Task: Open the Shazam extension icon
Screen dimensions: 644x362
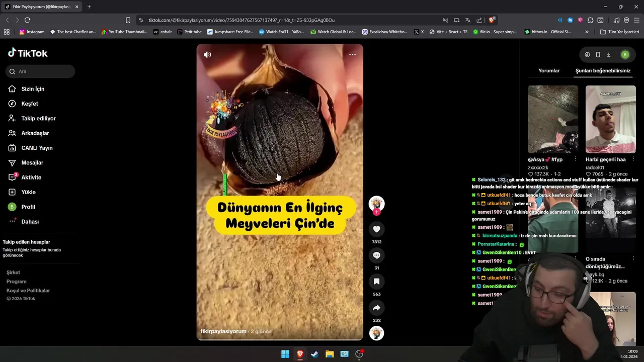Action: click(x=570, y=20)
